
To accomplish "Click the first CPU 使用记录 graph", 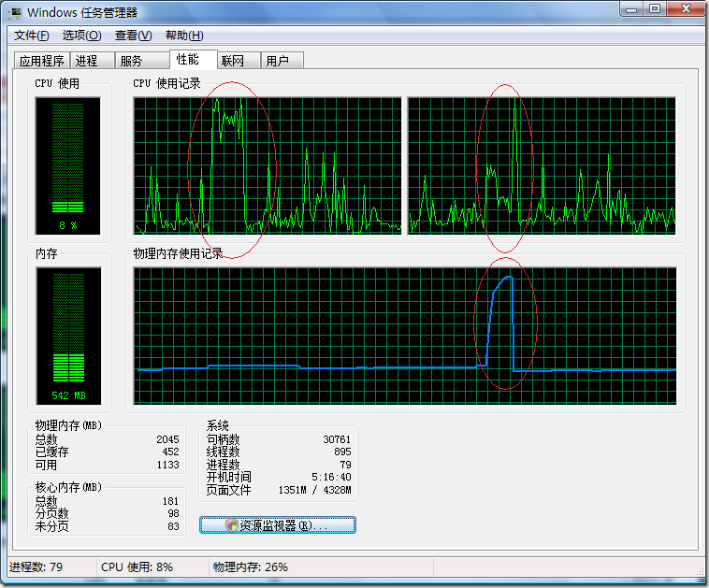I will click(x=268, y=165).
